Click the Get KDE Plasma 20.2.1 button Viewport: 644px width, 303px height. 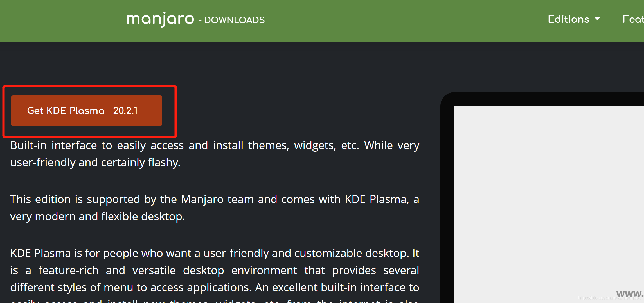(87, 111)
